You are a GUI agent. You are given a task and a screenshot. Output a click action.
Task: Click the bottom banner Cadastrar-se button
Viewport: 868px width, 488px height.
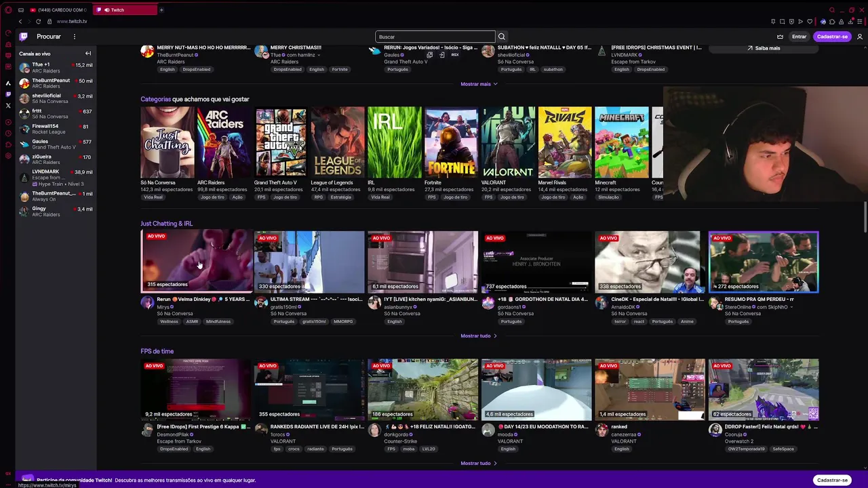pos(832,480)
